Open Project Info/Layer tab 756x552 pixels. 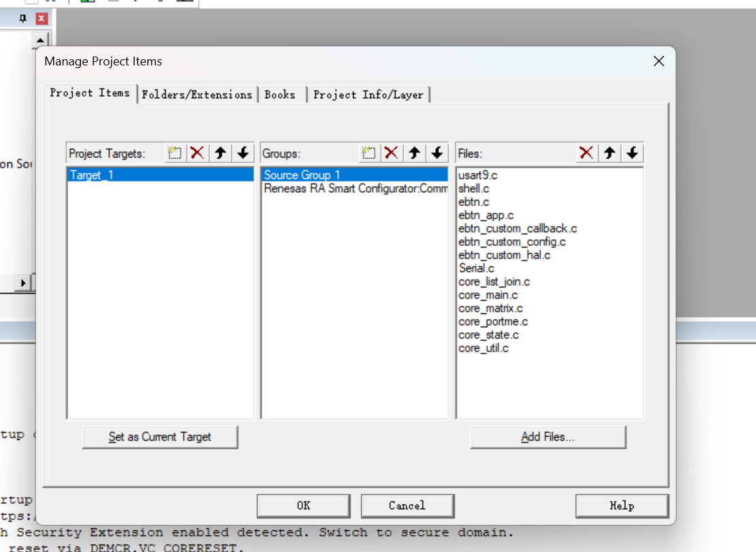(x=368, y=95)
